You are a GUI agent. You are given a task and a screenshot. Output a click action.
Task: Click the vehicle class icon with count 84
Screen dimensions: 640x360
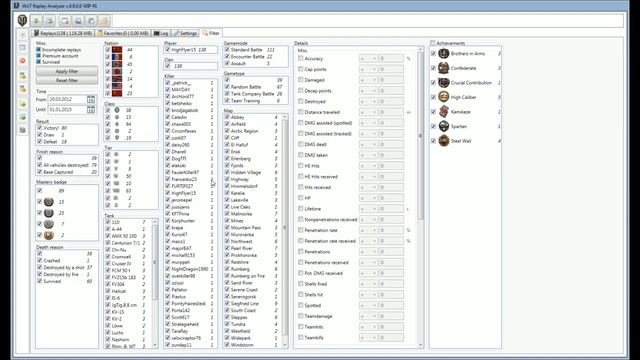(x=117, y=124)
